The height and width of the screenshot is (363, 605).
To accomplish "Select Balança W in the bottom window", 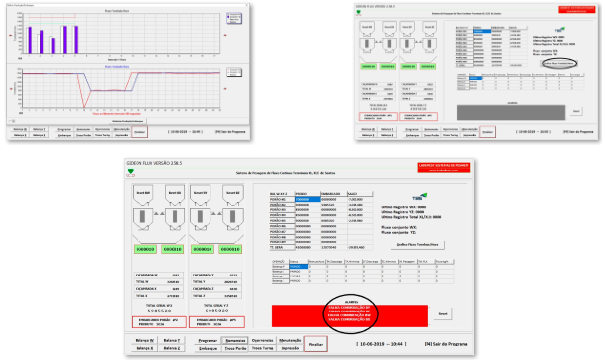I will point(144,341).
